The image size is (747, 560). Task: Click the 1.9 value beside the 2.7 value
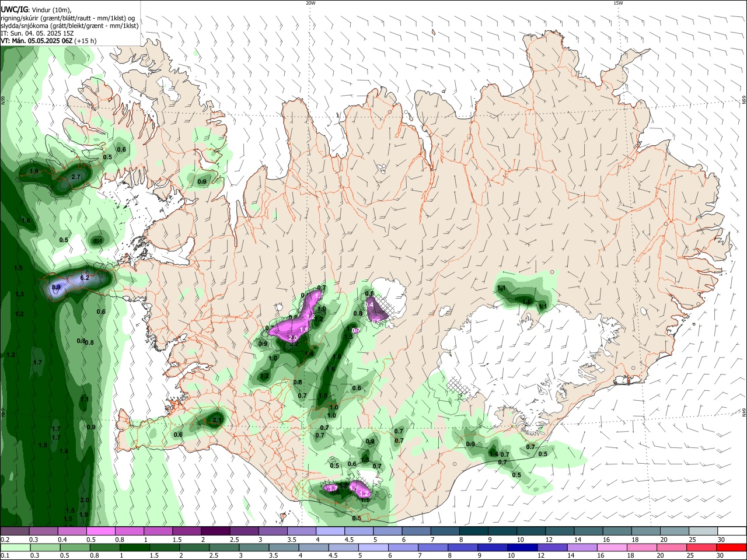coord(34,171)
